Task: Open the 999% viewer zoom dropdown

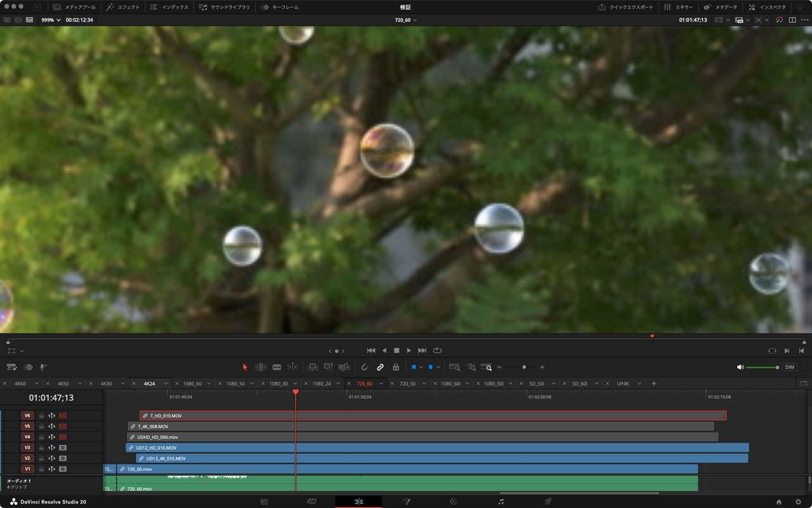Action: click(x=51, y=20)
